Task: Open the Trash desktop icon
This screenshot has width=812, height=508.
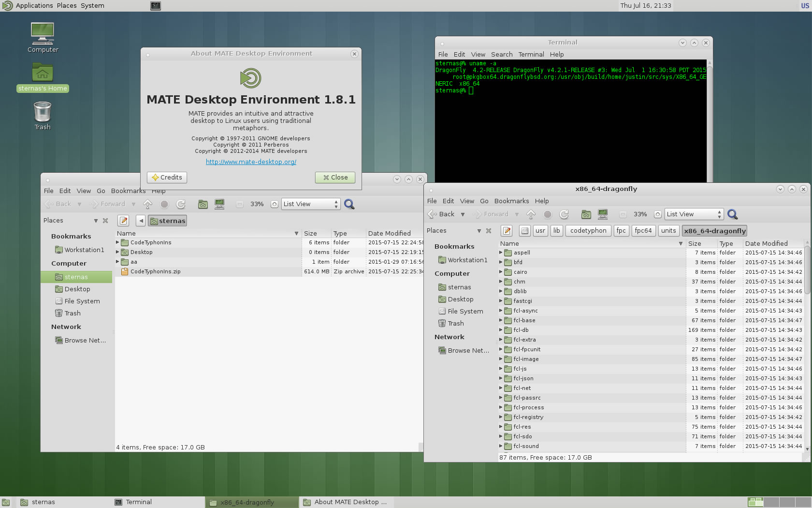Action: click(x=43, y=116)
